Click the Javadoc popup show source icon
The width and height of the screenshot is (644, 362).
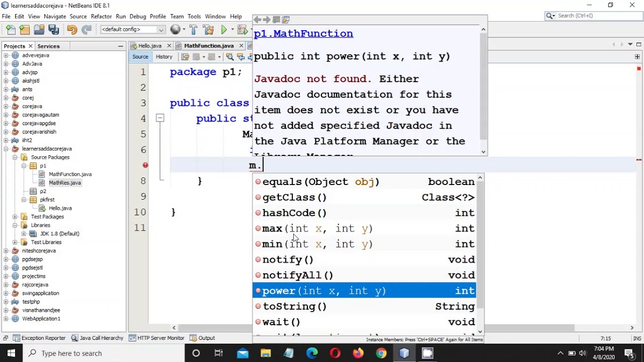click(x=286, y=20)
